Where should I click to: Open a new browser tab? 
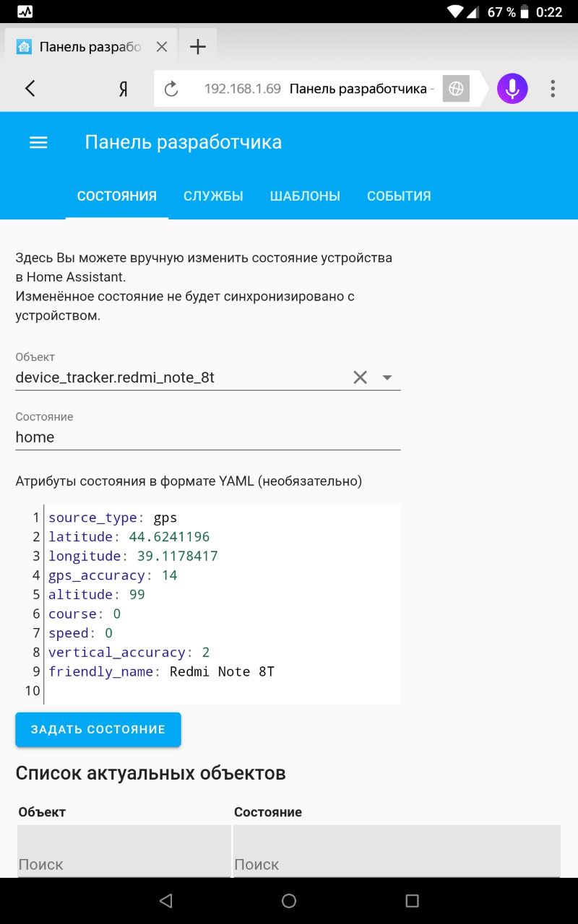(197, 47)
